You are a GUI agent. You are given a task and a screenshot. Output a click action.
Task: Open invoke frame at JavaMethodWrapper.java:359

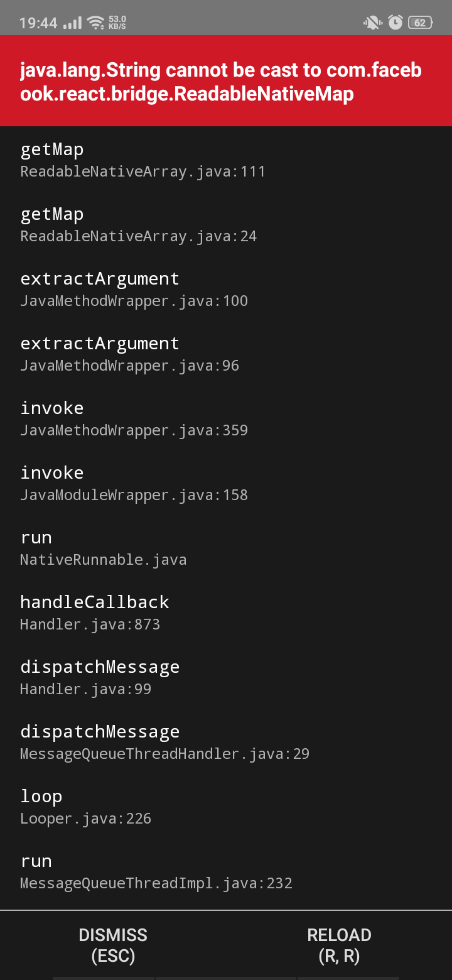click(x=134, y=418)
